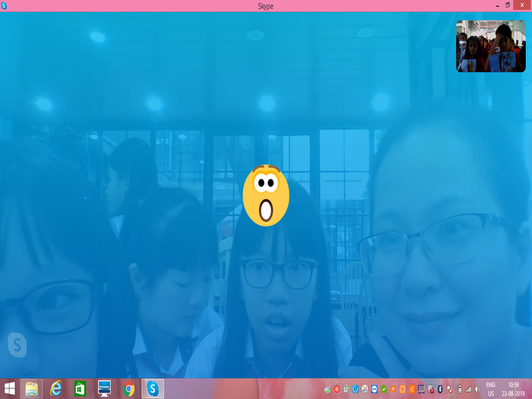The height and width of the screenshot is (399, 532).
Task: Open the Avast antivirus tray icon
Action: coord(393,389)
